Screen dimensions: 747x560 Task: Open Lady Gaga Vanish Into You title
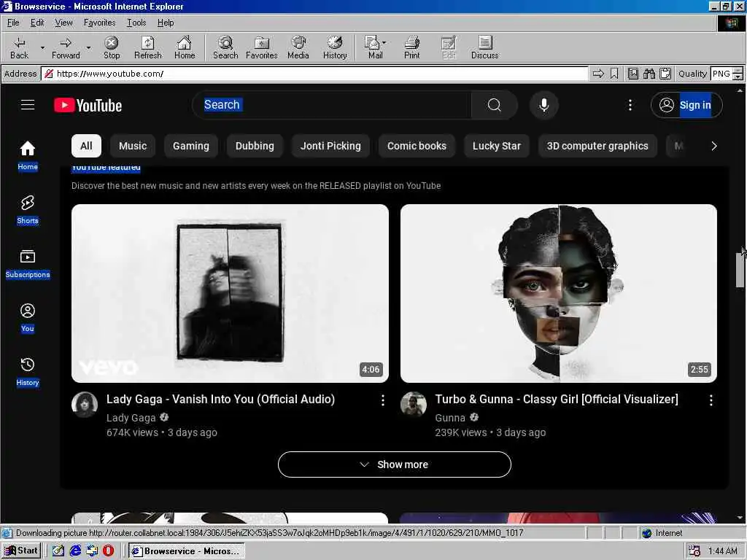click(x=220, y=399)
